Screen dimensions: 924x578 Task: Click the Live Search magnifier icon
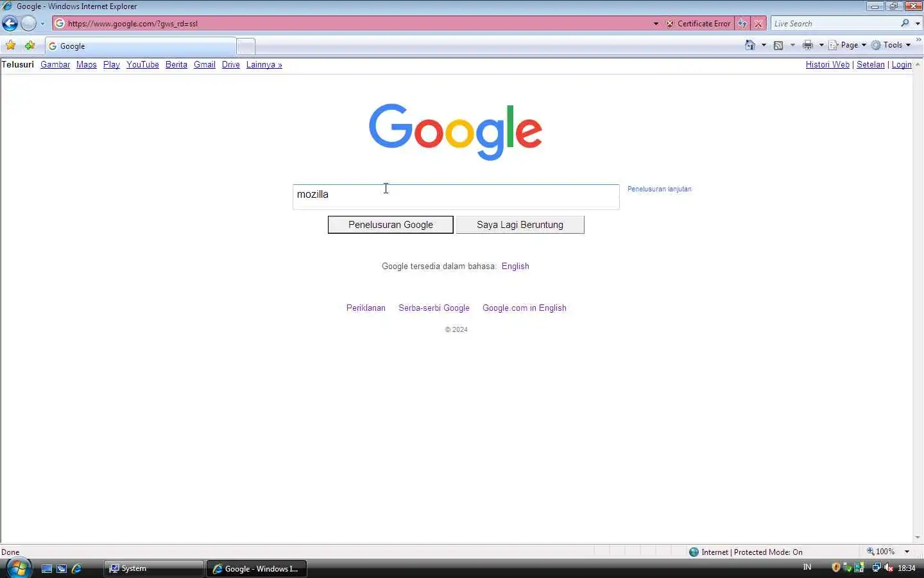(x=905, y=23)
